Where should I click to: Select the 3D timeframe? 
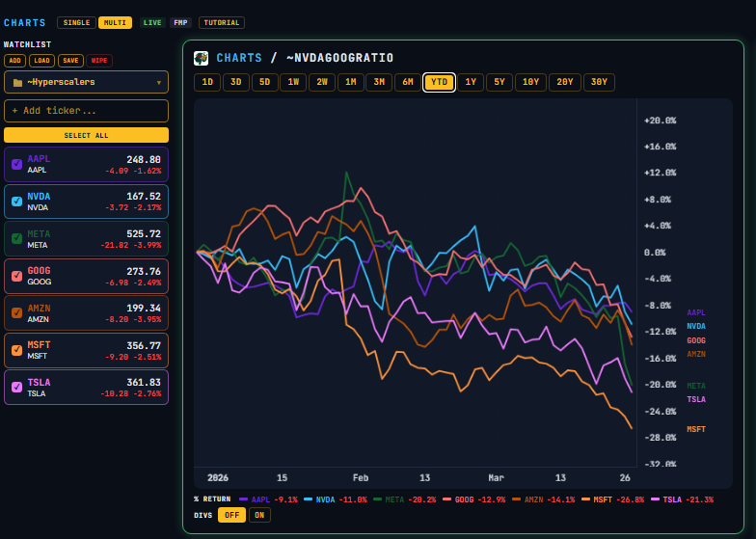coord(235,82)
